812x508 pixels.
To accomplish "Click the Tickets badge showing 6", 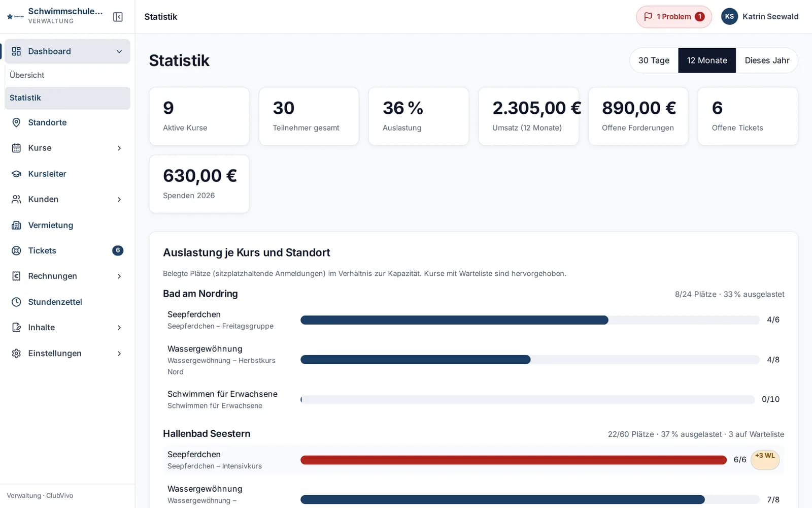I will click(x=118, y=250).
